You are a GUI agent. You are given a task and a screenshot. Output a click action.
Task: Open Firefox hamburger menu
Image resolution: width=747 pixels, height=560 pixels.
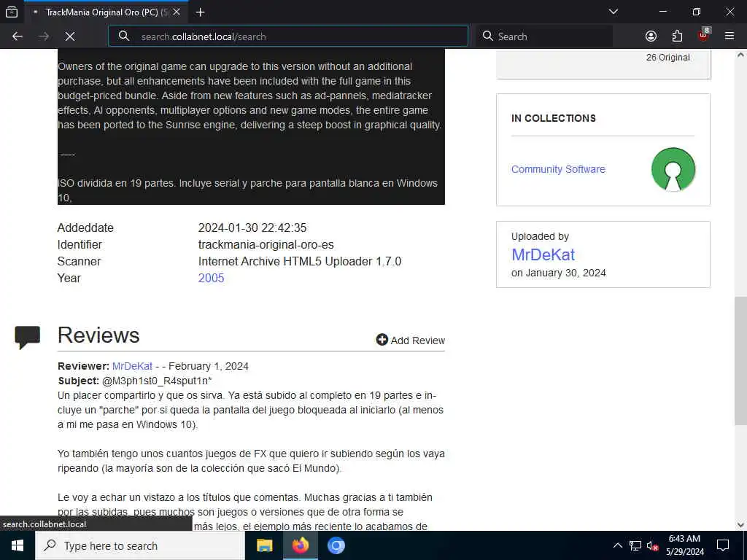click(729, 36)
